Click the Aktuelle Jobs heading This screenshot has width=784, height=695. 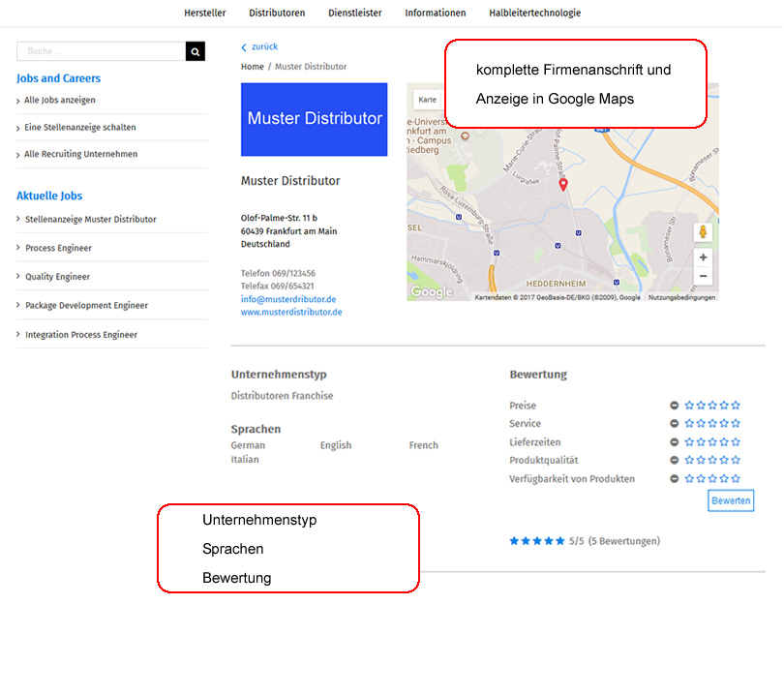(49, 196)
